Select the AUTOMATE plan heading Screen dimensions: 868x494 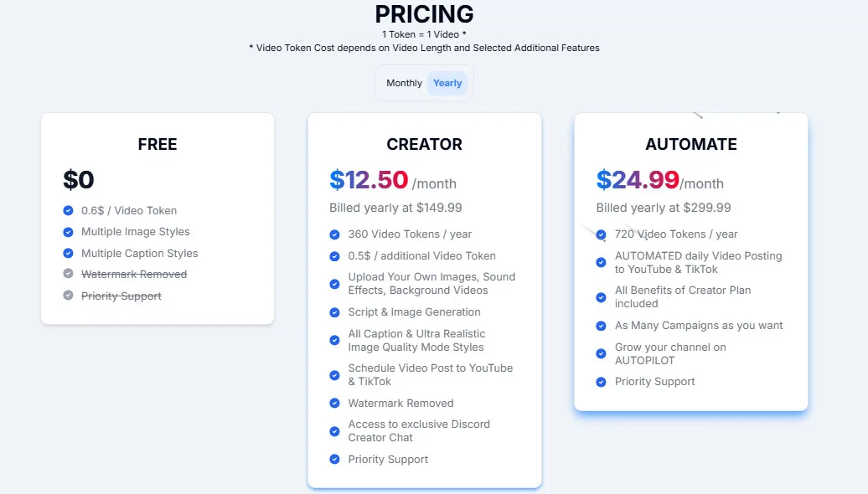click(x=690, y=144)
